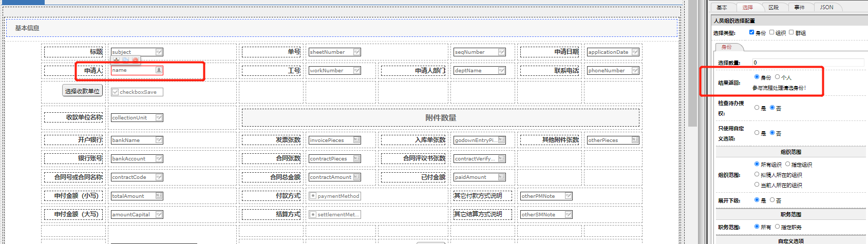Select the totalAmount number field
The height and width of the screenshot is (244, 868).
pos(137,196)
